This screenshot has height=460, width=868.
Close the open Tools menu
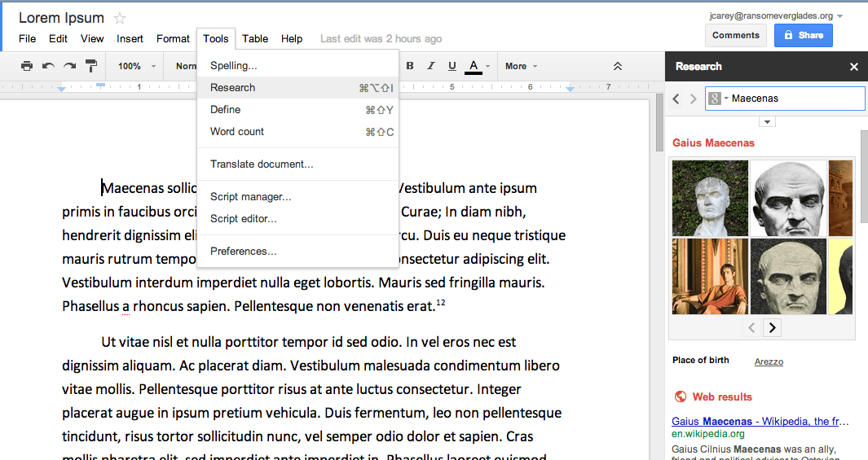[216, 39]
